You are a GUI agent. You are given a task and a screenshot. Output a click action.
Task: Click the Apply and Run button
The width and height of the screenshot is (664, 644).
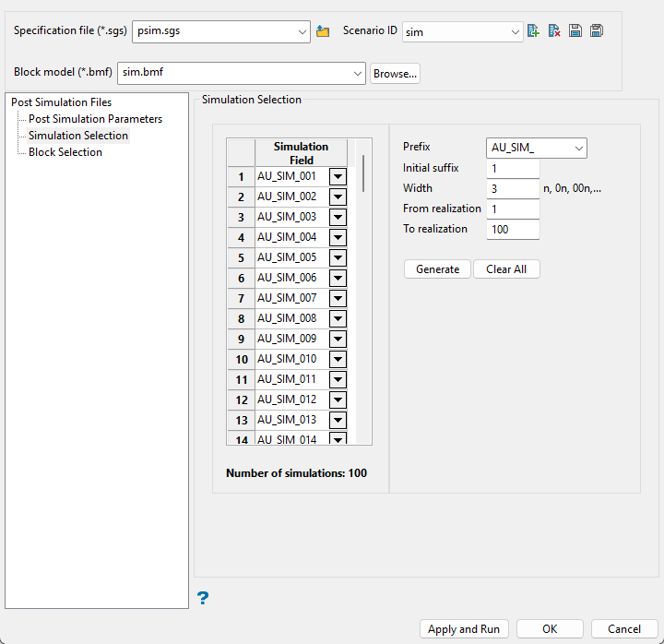pos(464,629)
